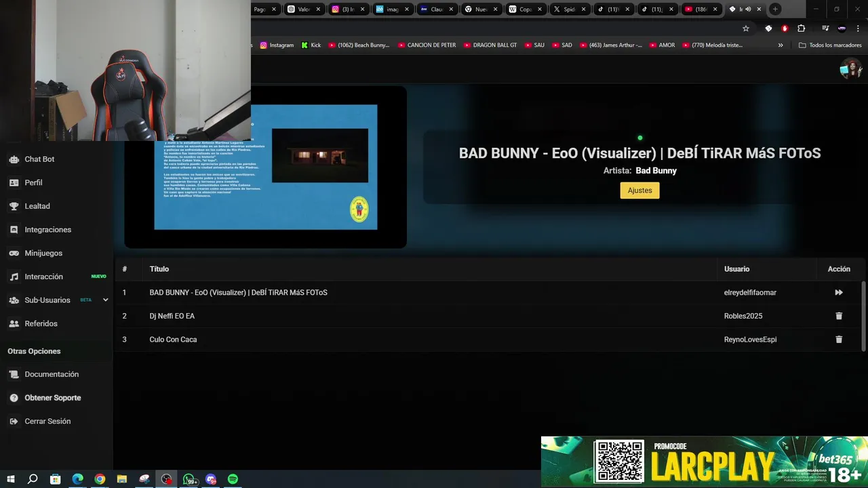Viewport: 868px width, 488px height.
Task: Open Chat Bot in the sidebar
Action: tap(39, 159)
